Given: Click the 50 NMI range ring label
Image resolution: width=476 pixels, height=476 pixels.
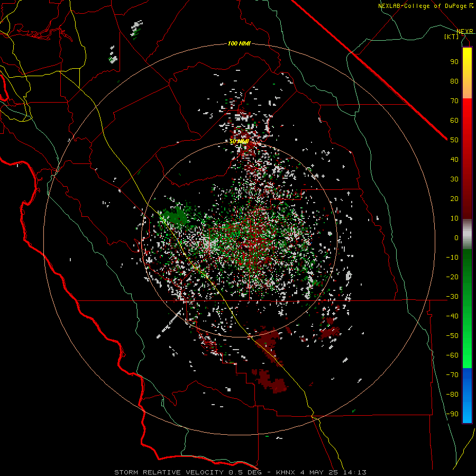Looking at the screenshot, I should coord(239,141).
